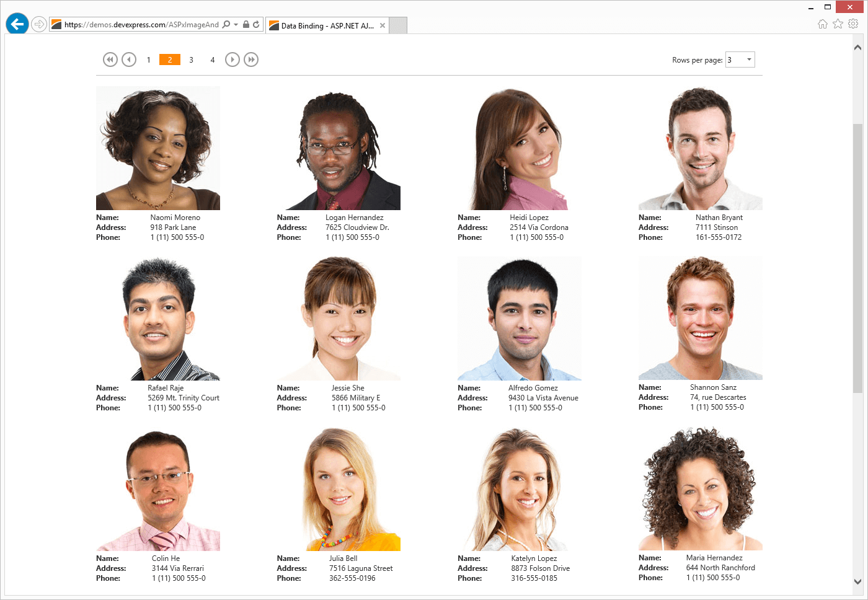Image resolution: width=868 pixels, height=600 pixels.
Task: Open browser tools gear icon
Action: (x=853, y=24)
